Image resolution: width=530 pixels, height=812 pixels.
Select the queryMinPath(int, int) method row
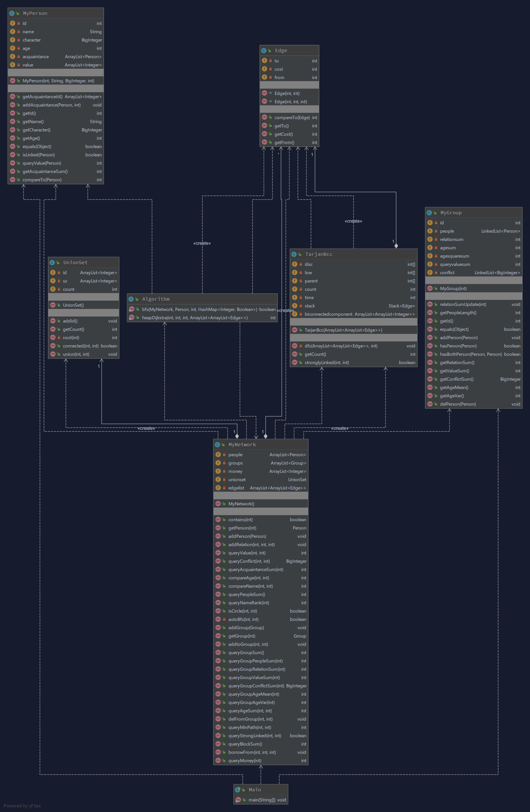click(x=249, y=727)
